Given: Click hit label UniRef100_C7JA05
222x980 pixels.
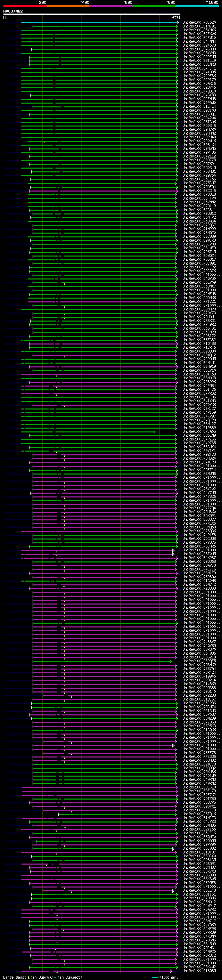Looking at the screenshot, I should coord(199,431).
